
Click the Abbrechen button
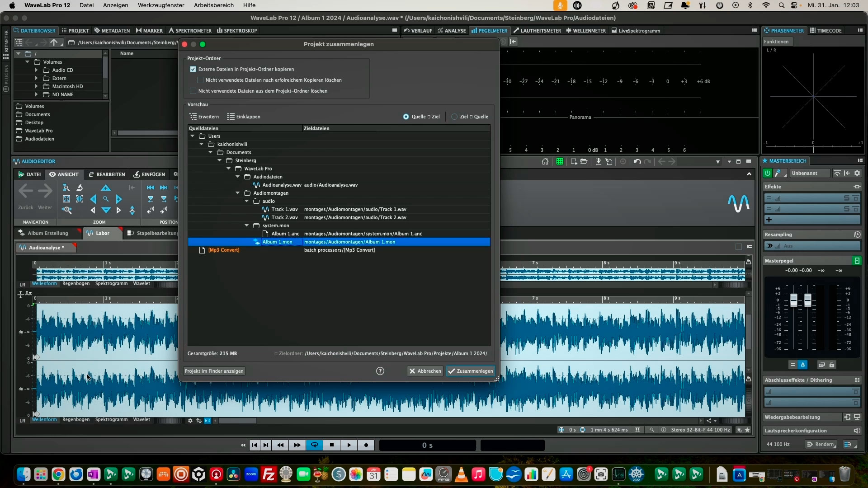point(425,371)
